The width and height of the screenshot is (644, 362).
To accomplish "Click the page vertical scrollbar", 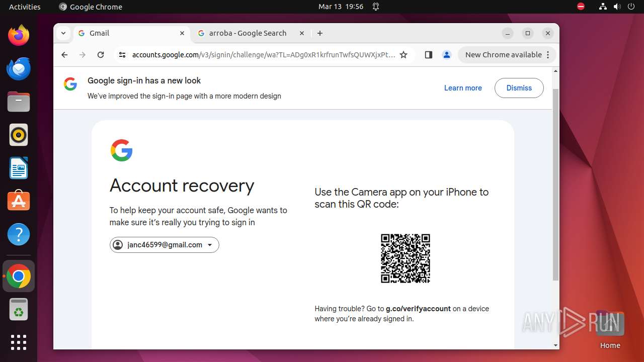I will (555, 185).
